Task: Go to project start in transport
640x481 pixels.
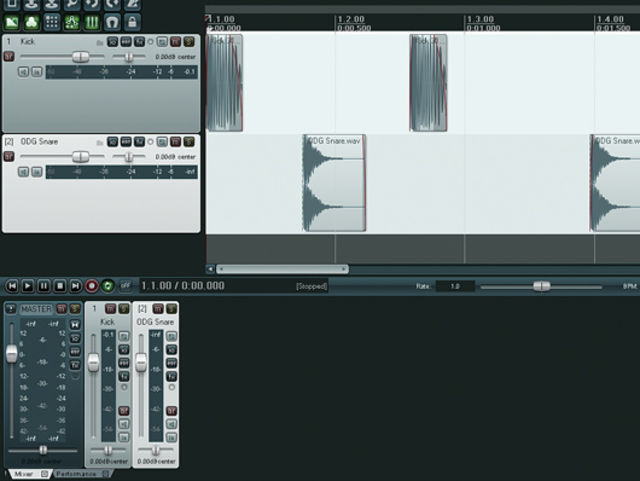Action: click(12, 286)
